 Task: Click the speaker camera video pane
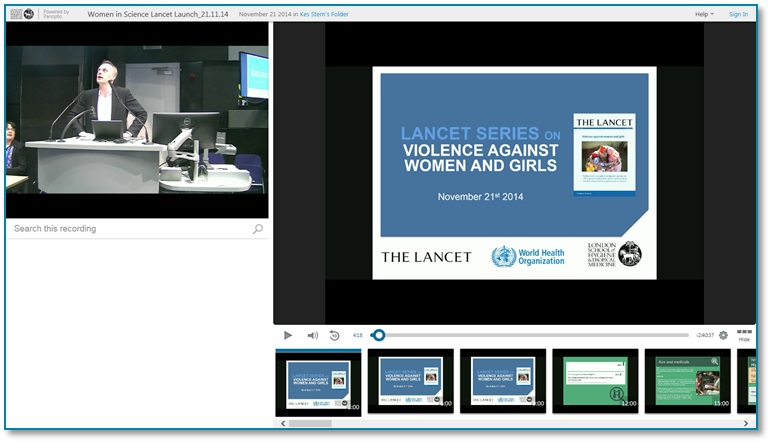137,119
